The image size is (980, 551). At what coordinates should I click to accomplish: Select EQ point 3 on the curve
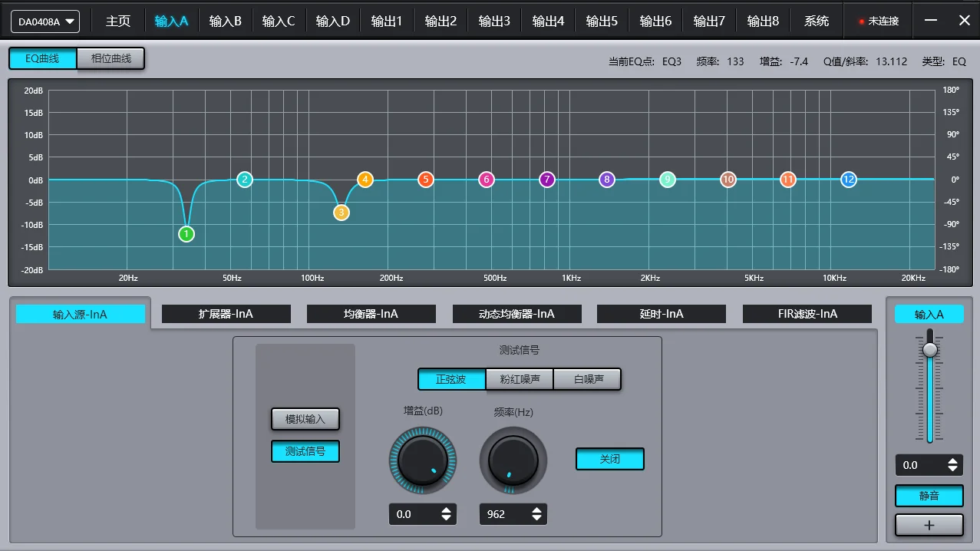341,213
